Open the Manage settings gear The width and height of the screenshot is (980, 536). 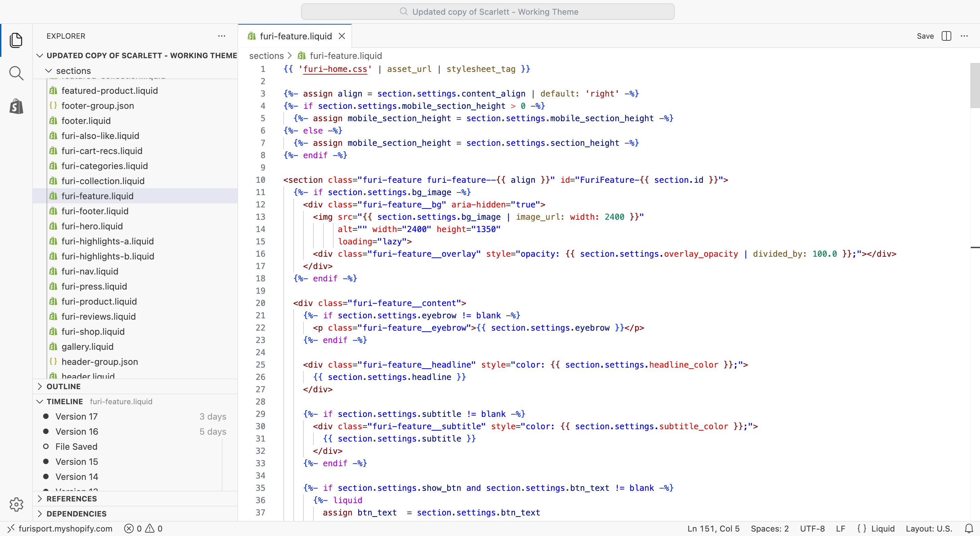point(16,505)
